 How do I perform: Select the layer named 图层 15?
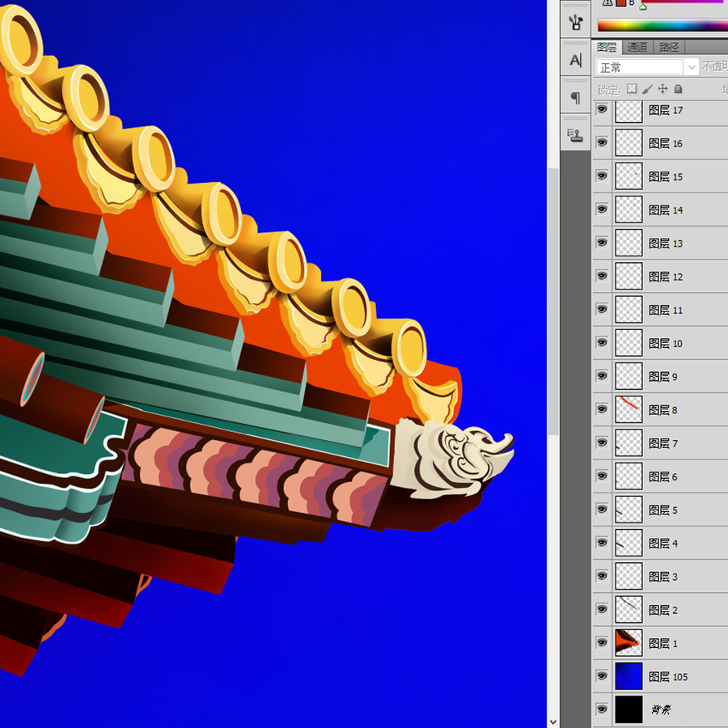click(666, 177)
